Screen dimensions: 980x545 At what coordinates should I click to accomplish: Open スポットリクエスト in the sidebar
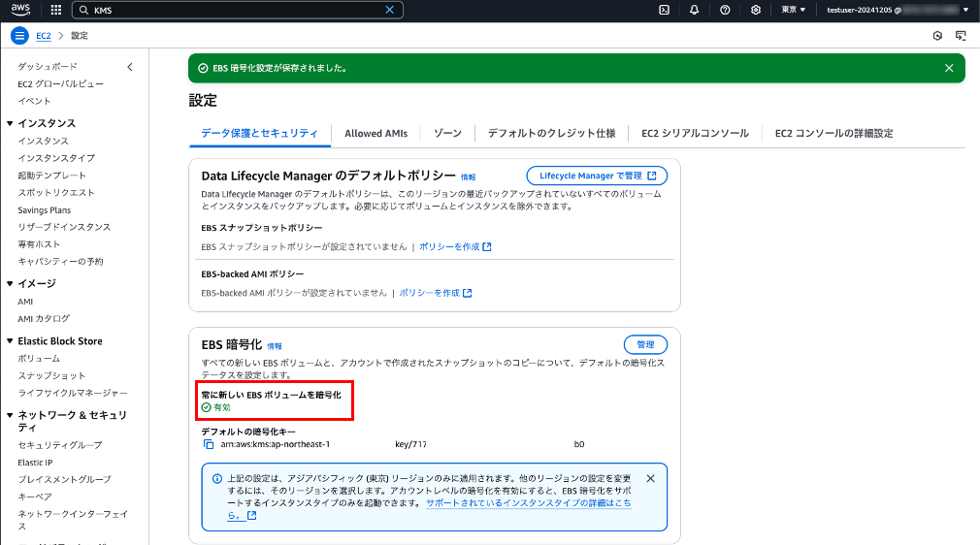(x=56, y=193)
